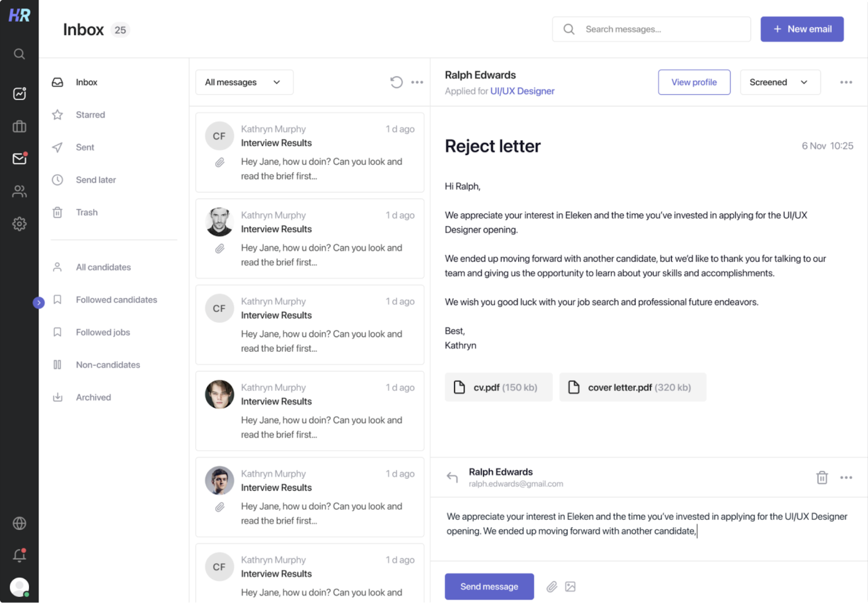The height and width of the screenshot is (603, 868).
Task: Open the UI/UX Designer link
Action: (x=522, y=91)
